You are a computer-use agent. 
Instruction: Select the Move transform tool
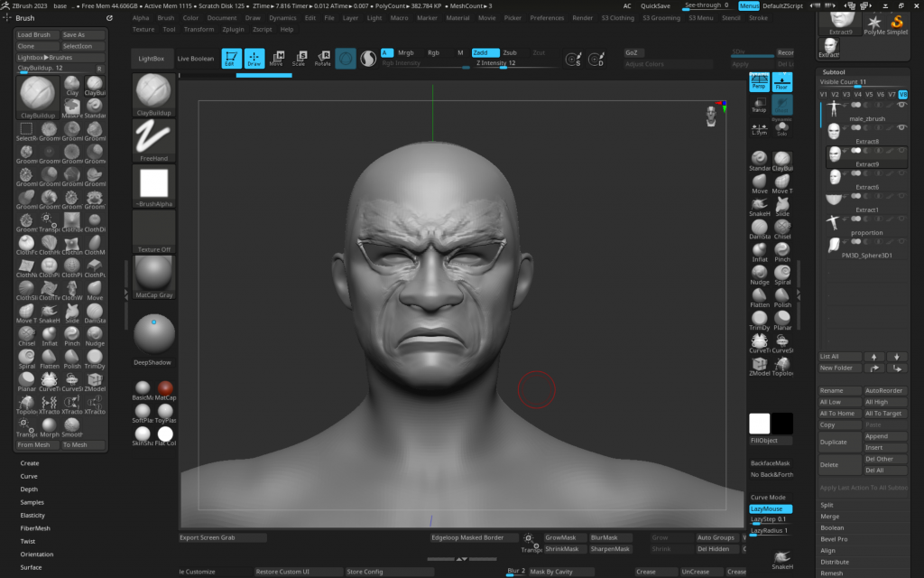point(276,59)
